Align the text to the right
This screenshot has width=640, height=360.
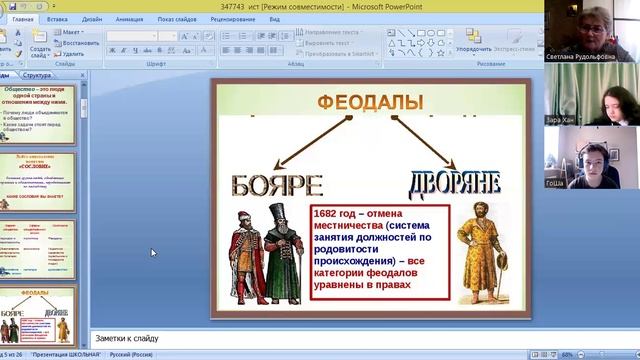[249, 50]
